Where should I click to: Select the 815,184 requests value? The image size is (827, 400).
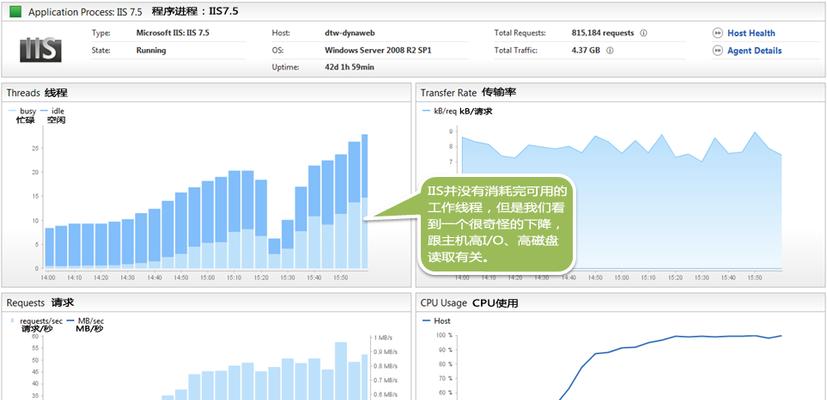click(x=603, y=33)
